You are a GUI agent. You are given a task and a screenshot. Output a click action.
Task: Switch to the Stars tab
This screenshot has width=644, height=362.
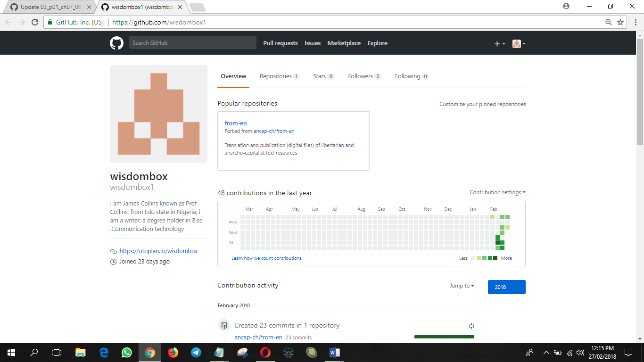pos(323,76)
